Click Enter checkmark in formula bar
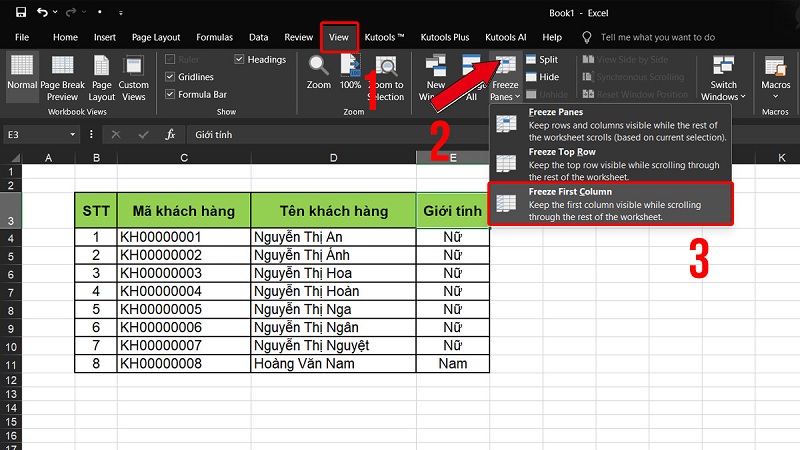 tap(143, 135)
